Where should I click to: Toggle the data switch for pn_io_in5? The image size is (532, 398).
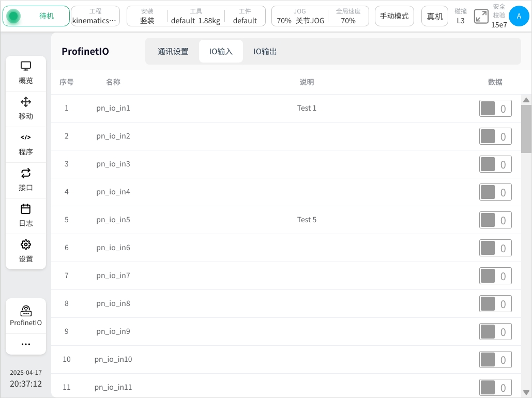(x=495, y=220)
